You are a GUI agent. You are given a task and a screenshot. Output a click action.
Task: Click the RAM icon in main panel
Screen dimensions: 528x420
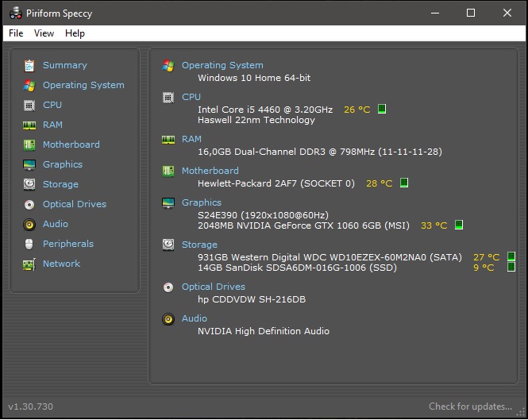[168, 140]
